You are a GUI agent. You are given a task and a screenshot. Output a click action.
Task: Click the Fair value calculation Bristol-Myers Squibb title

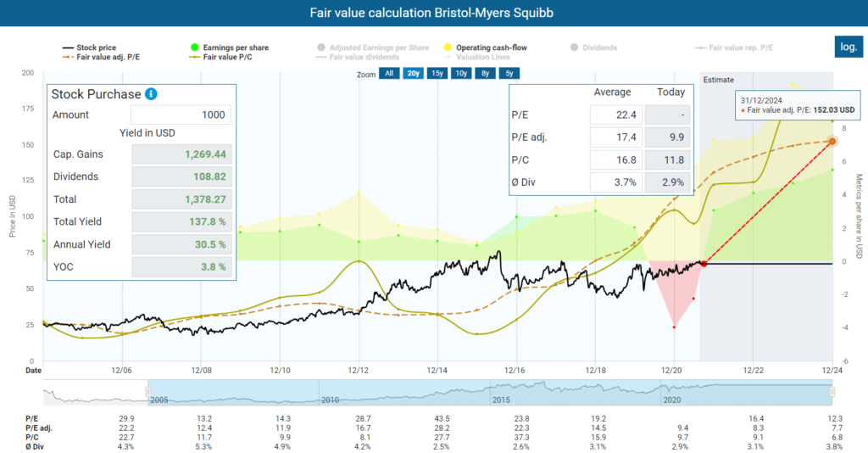[x=431, y=13]
